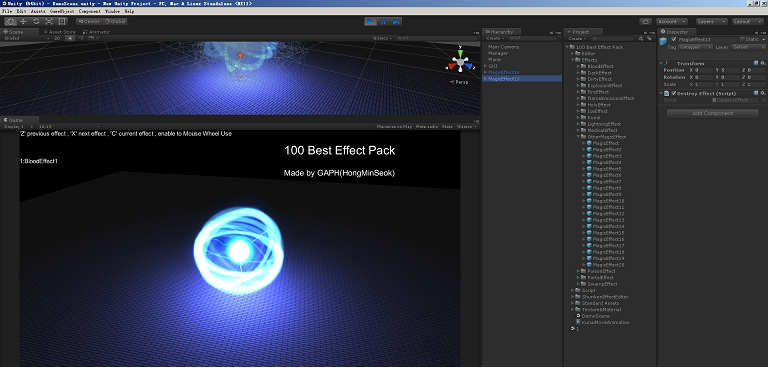The height and width of the screenshot is (381, 768).
Task: Open the Layers dropdown
Action: click(x=711, y=22)
